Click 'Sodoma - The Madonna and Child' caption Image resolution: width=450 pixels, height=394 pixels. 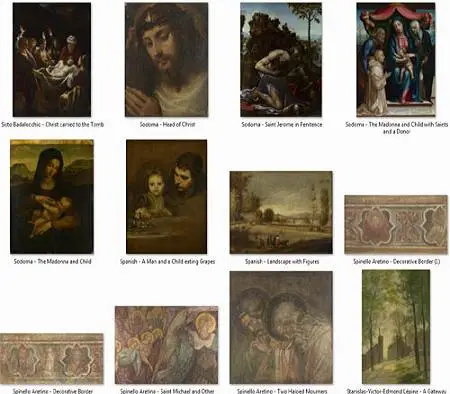(x=52, y=261)
